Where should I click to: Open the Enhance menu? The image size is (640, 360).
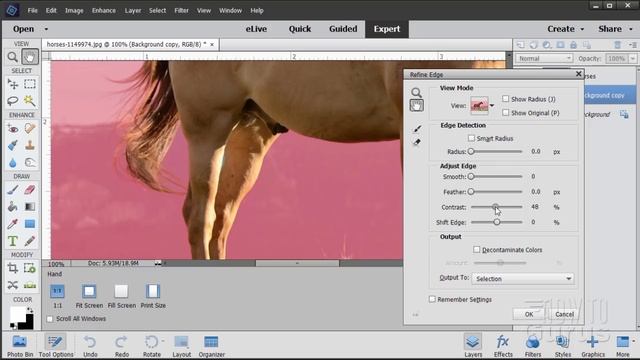[104, 11]
